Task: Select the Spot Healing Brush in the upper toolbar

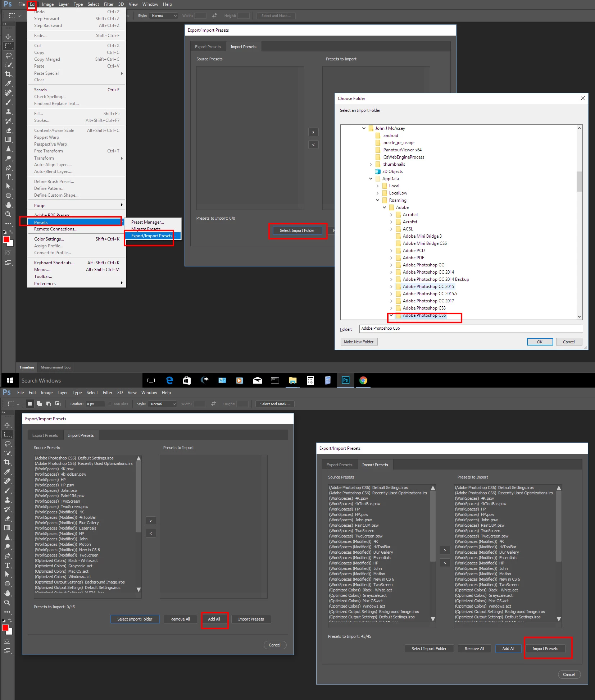Action: pos(8,93)
